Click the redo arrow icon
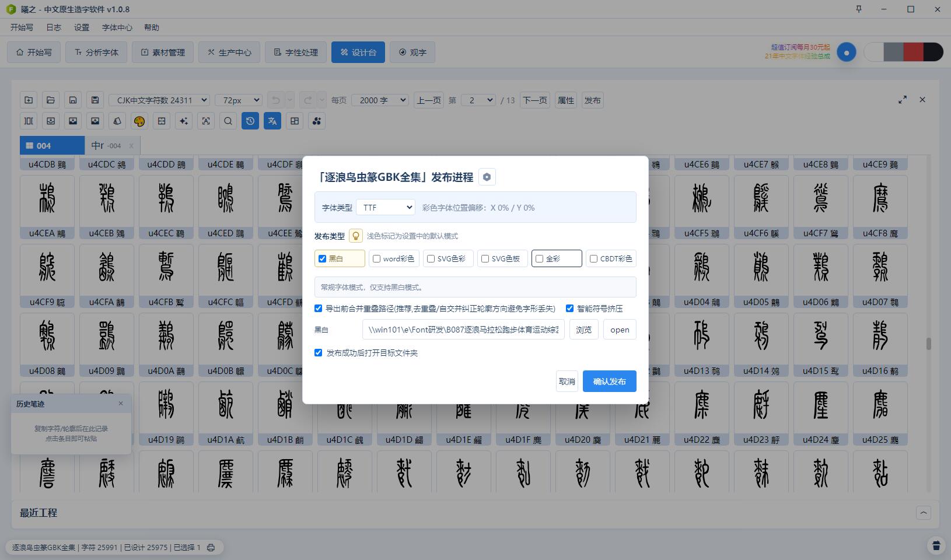Screen dimensions: 951x560 [308, 100]
